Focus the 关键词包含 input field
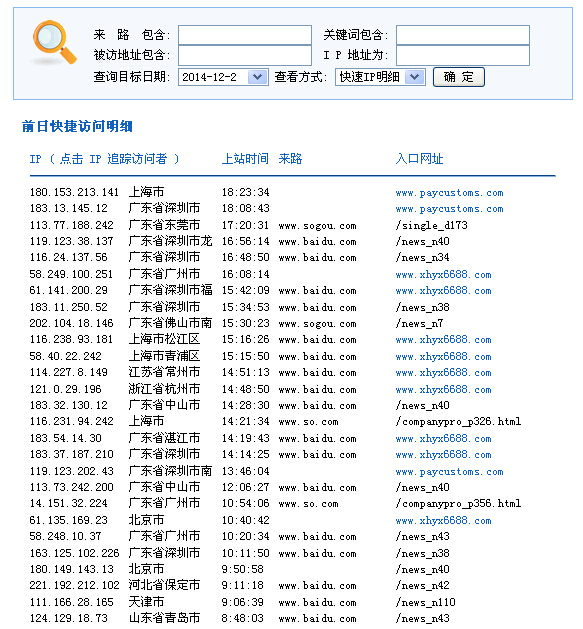 (463, 35)
